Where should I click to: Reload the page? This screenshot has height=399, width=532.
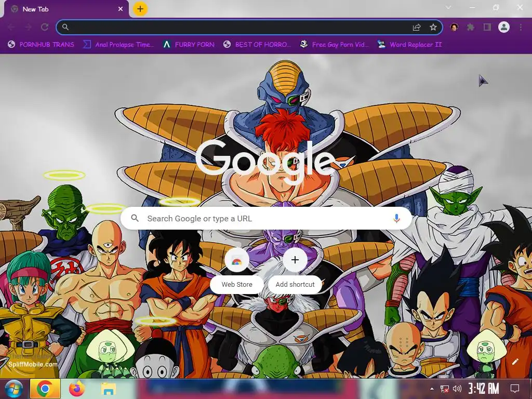click(45, 27)
